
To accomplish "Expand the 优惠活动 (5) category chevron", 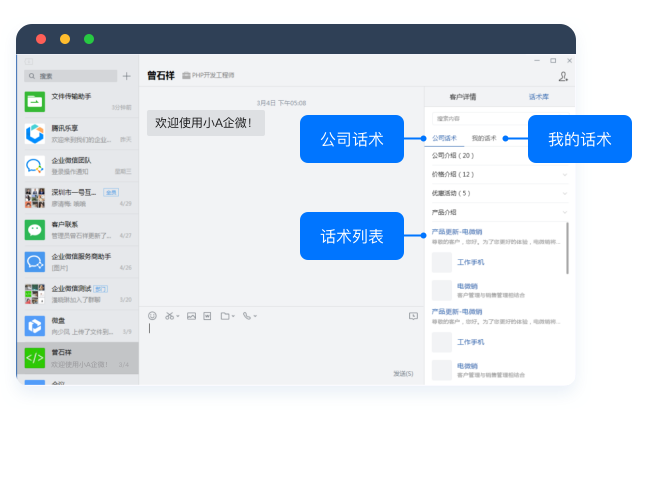I will (x=565, y=193).
